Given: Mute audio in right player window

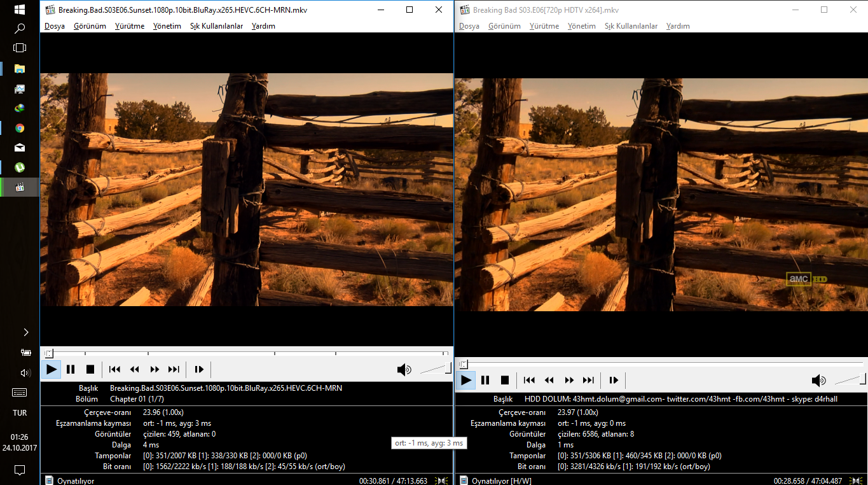Looking at the screenshot, I should click(x=818, y=380).
